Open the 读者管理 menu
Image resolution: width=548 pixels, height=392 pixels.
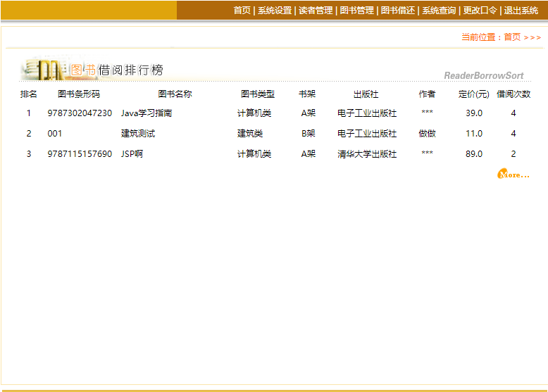316,11
